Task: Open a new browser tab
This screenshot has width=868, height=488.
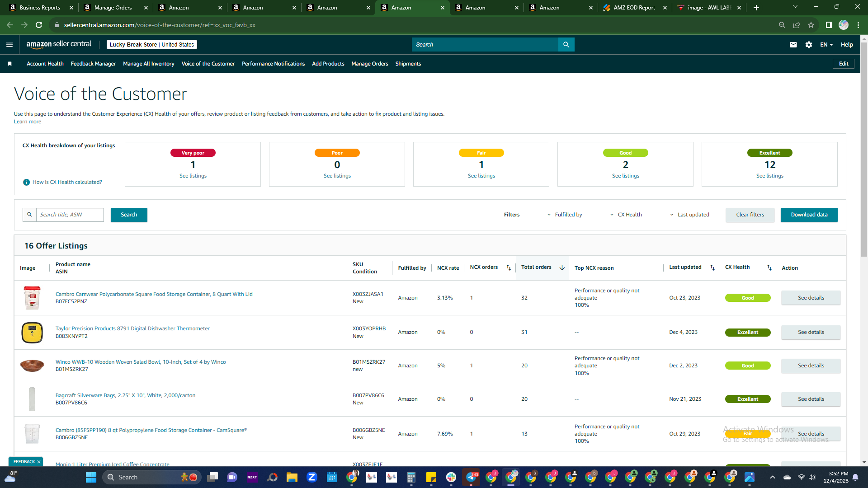Action: (756, 8)
